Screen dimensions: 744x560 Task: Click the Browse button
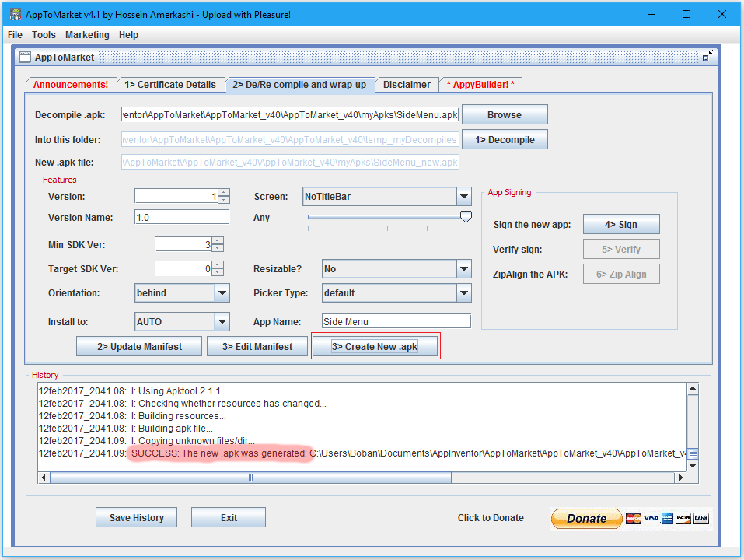(505, 115)
